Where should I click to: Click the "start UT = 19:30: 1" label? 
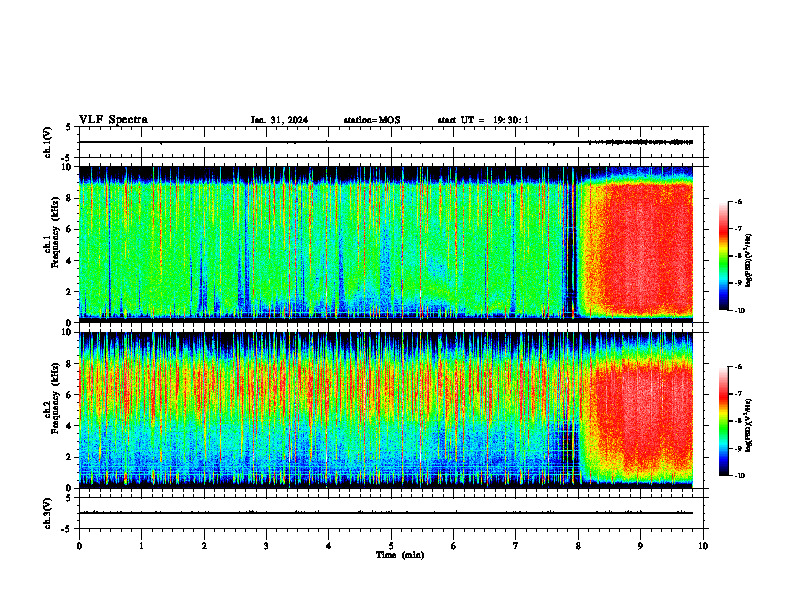coord(483,120)
